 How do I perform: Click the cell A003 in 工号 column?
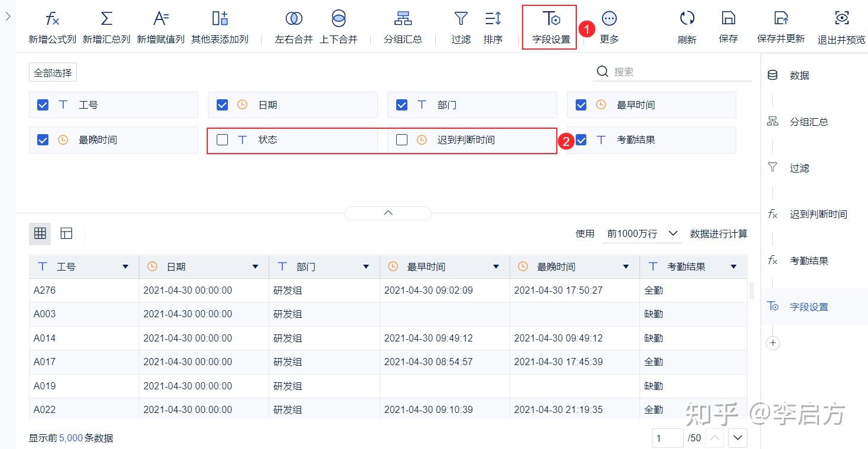pyautogui.click(x=84, y=314)
